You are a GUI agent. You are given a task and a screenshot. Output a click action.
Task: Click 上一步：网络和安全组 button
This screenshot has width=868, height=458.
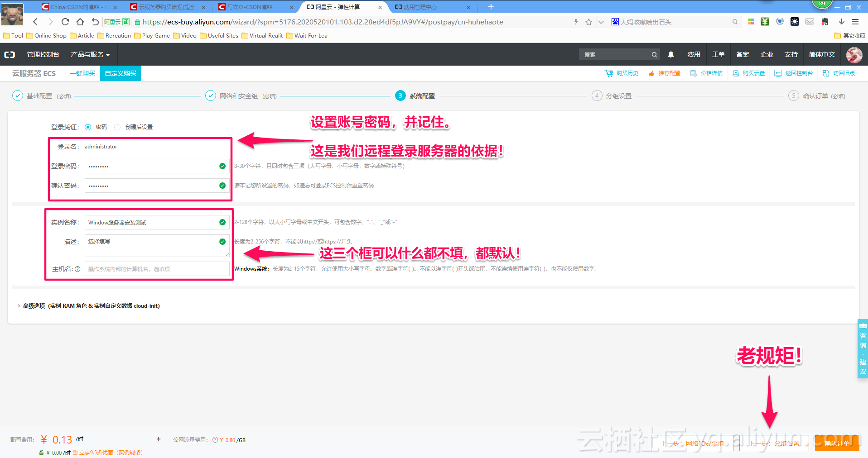click(x=692, y=444)
